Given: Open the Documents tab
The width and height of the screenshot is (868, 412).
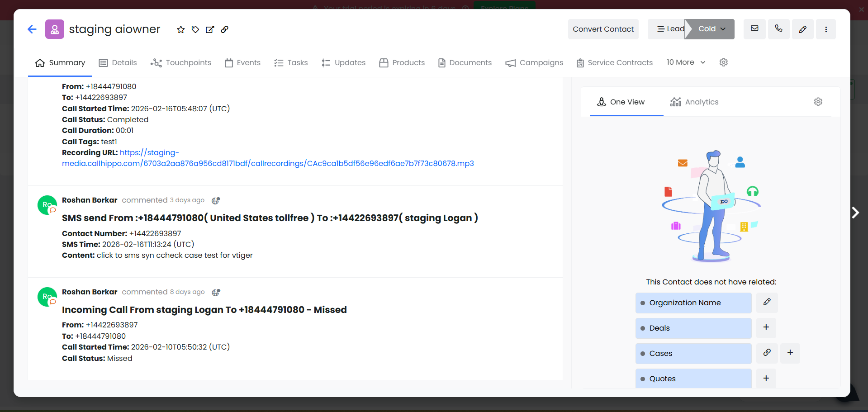Looking at the screenshot, I should (465, 63).
